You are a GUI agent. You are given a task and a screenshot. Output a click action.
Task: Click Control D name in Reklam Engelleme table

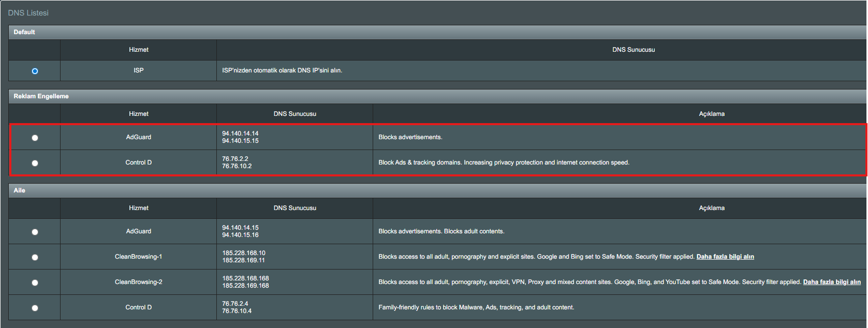point(139,162)
